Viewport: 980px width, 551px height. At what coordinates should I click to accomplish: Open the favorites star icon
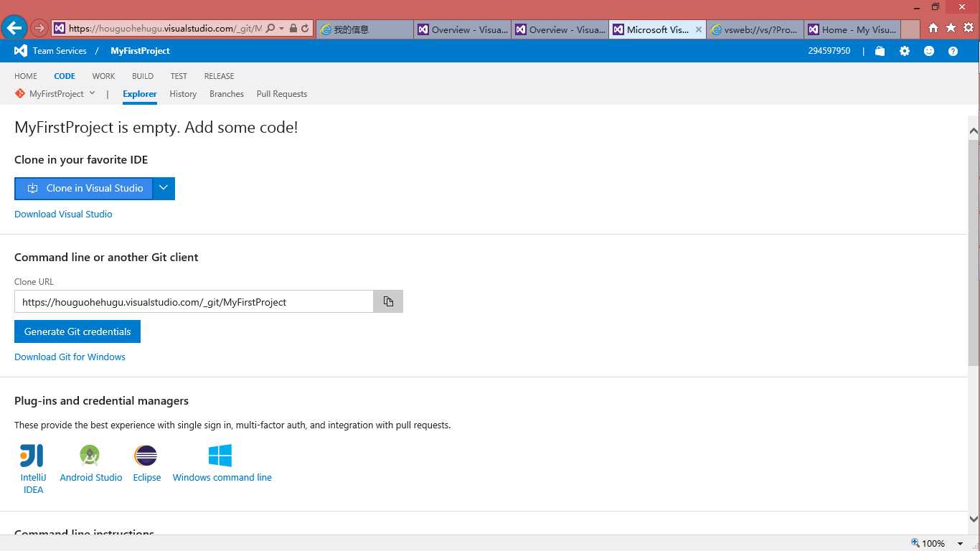(x=951, y=28)
